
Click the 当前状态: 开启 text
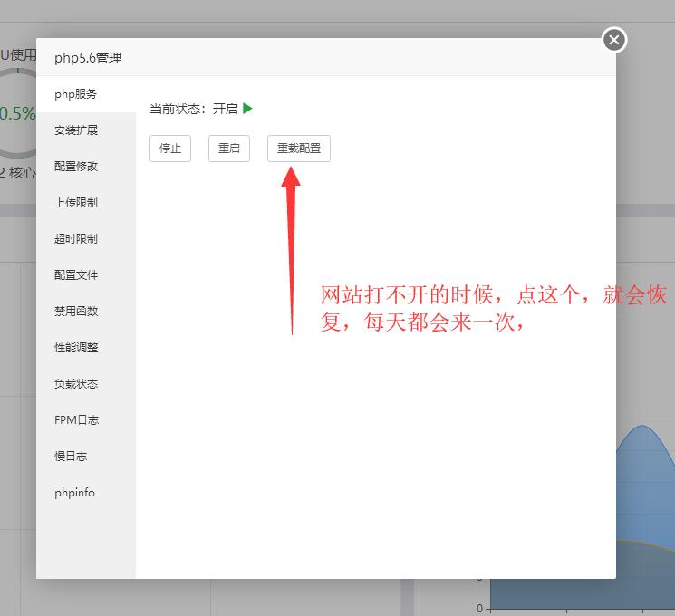[194, 109]
